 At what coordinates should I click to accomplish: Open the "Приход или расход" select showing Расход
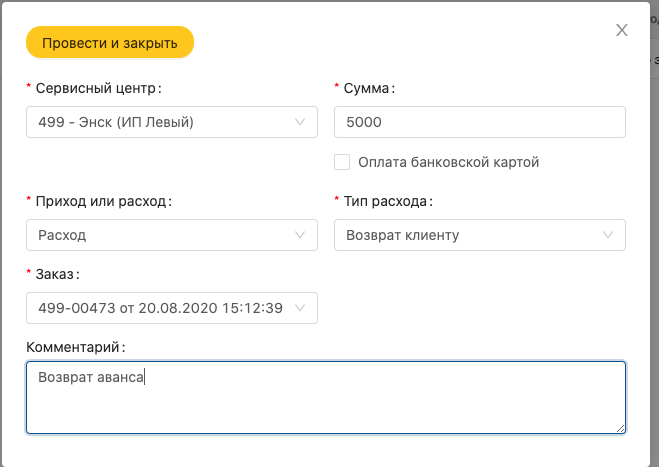tap(160, 235)
